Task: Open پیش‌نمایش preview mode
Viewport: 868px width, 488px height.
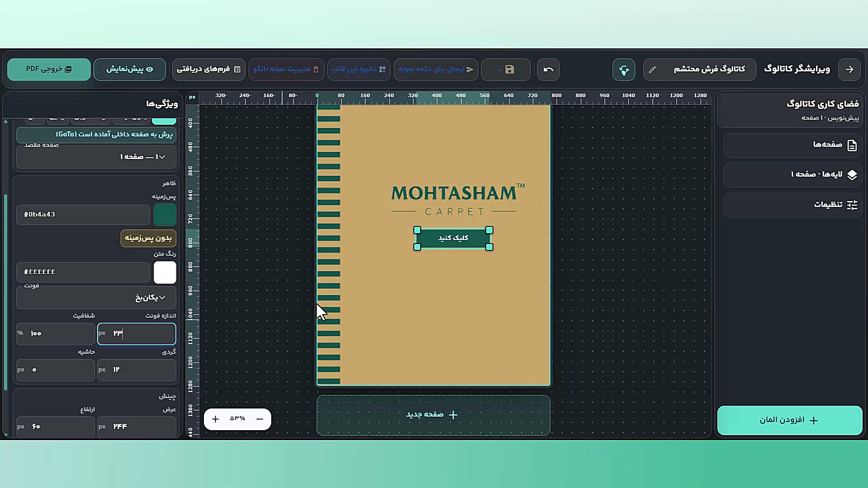Action: [130, 70]
